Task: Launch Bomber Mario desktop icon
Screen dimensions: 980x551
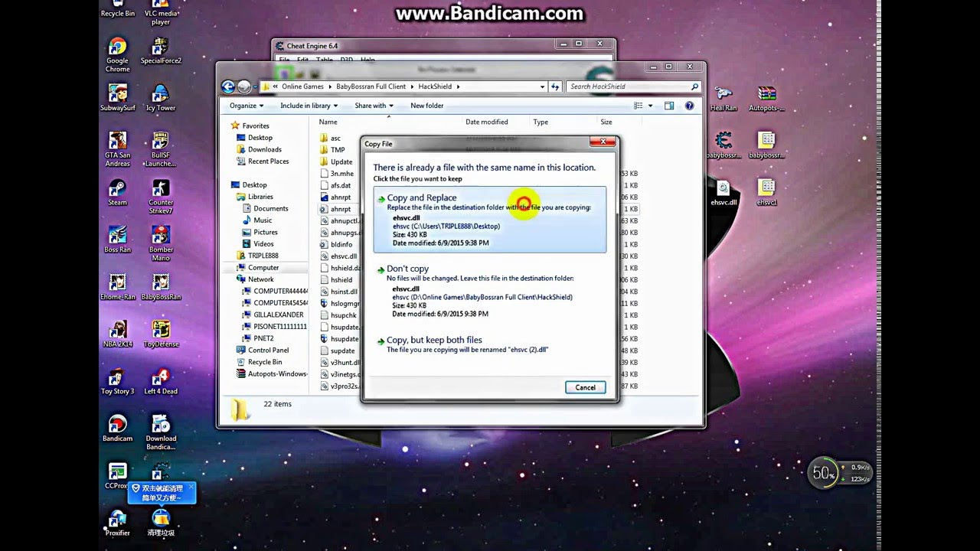Action: 161,244
